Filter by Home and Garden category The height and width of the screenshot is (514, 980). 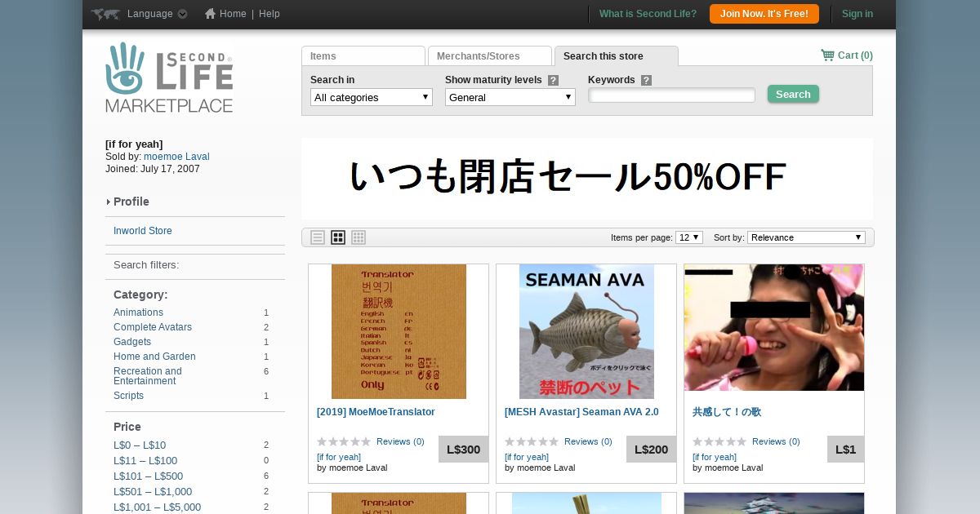(x=154, y=357)
